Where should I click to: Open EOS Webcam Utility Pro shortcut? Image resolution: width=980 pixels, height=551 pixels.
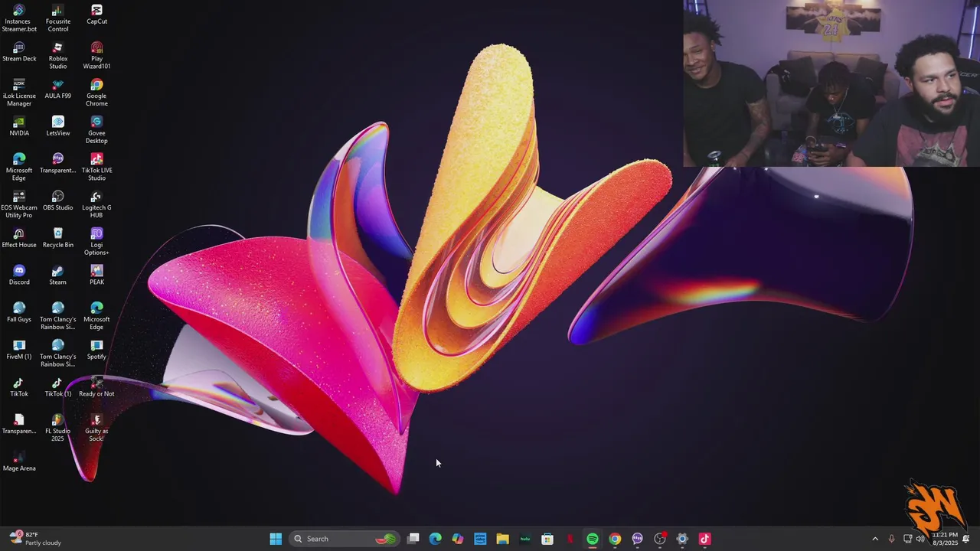click(x=19, y=205)
